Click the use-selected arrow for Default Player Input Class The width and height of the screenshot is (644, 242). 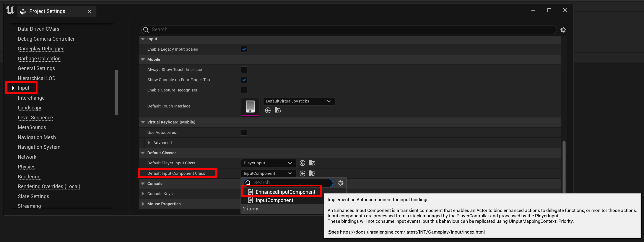302,163
